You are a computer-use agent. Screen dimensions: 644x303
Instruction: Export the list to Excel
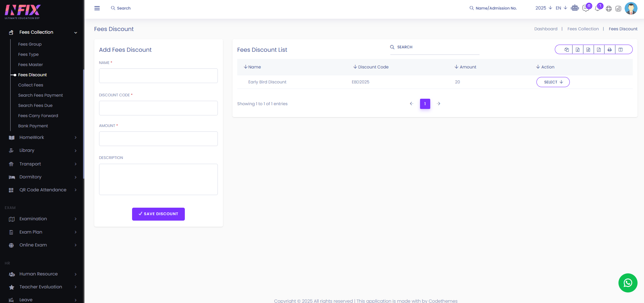coord(578,50)
